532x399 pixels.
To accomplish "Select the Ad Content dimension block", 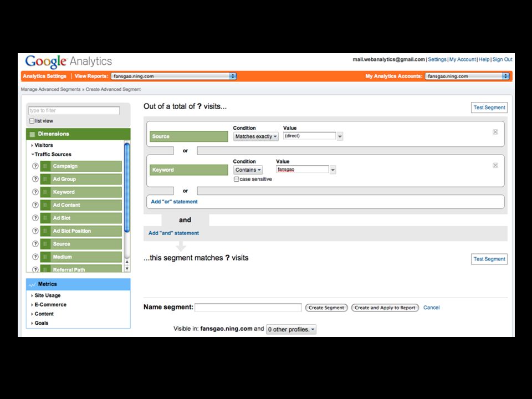I will (x=81, y=205).
